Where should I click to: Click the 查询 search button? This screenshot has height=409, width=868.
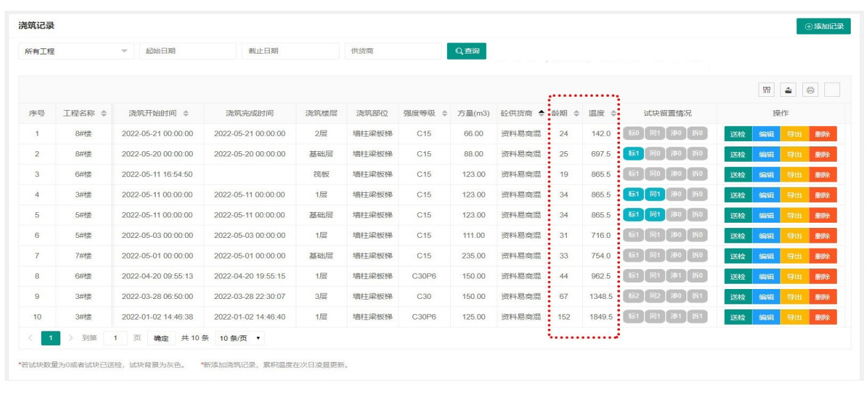click(x=466, y=51)
